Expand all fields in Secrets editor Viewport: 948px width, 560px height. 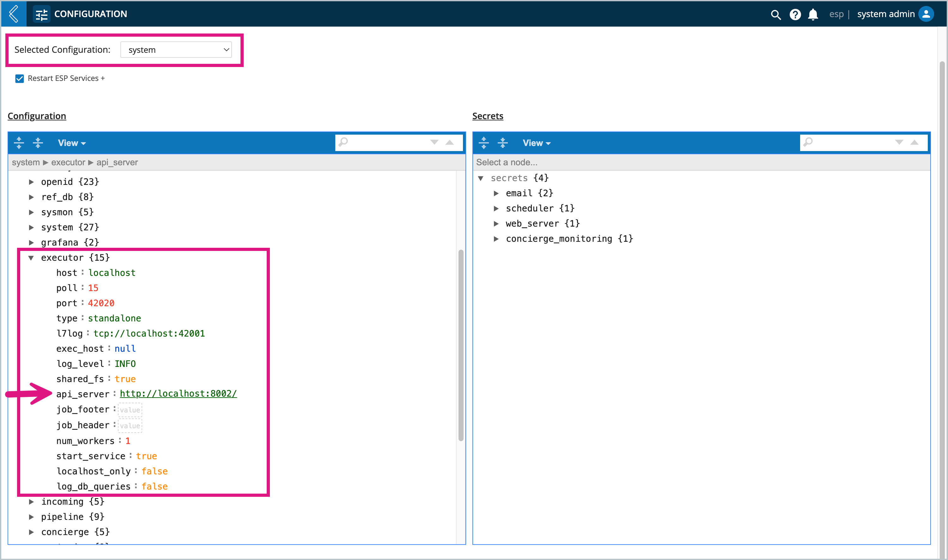(483, 143)
